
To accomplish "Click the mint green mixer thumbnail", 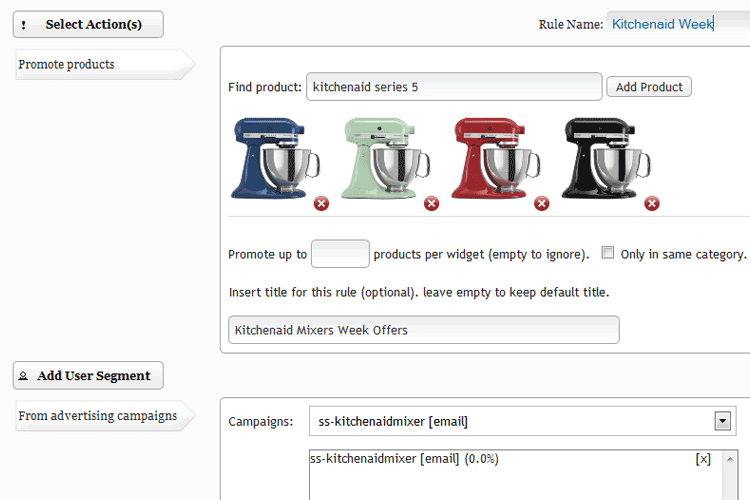I will (x=386, y=158).
